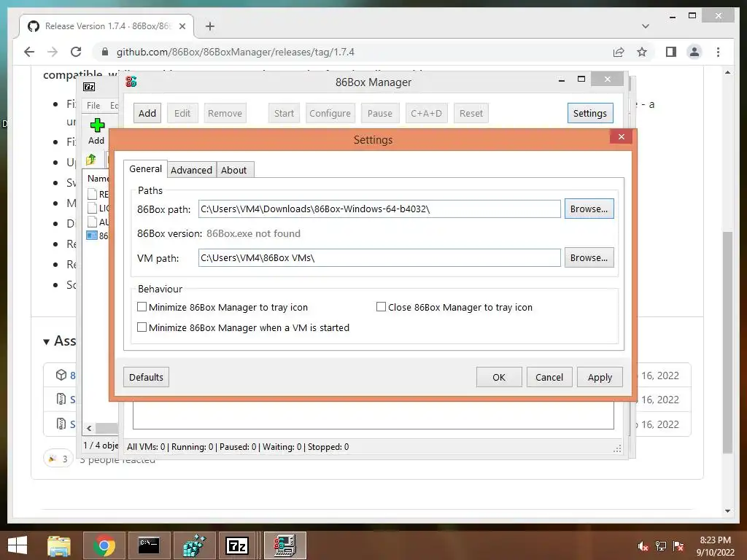Click the share page icon

(x=619, y=52)
